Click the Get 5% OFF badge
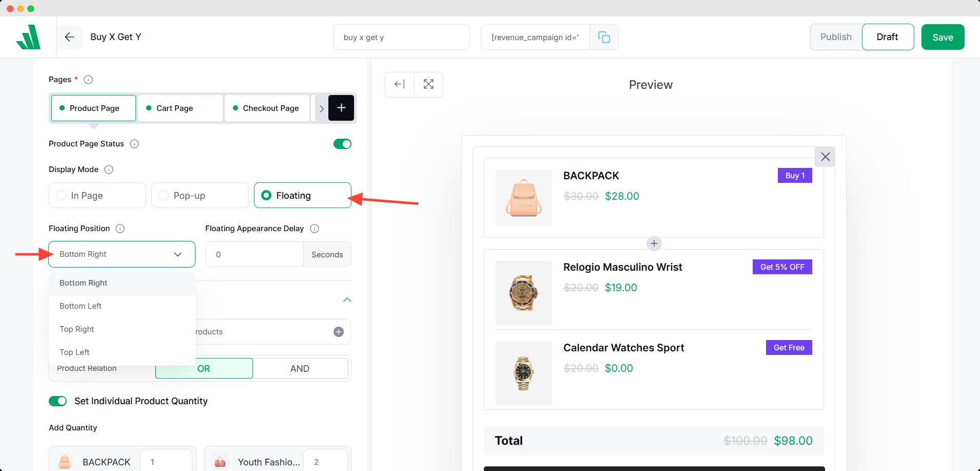This screenshot has height=471, width=980. tap(782, 267)
